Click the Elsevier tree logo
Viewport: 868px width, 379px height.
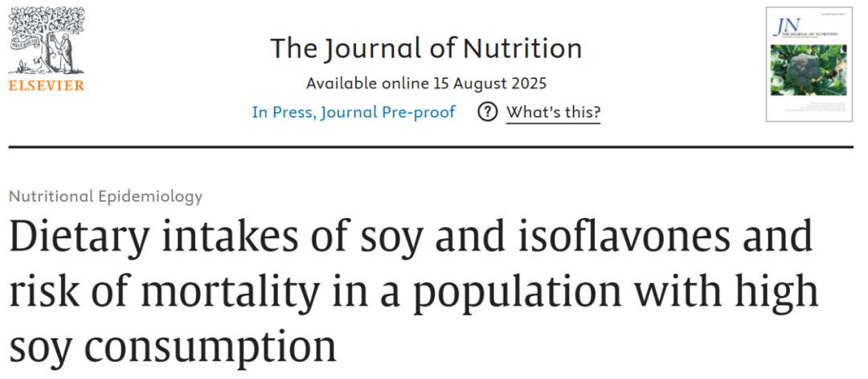pyautogui.click(x=46, y=42)
